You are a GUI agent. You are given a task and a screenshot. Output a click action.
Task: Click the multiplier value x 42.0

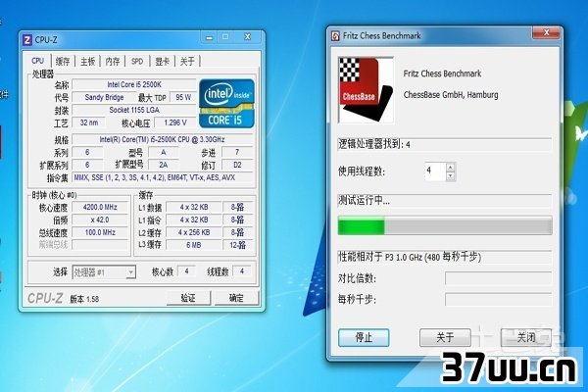[x=100, y=220]
